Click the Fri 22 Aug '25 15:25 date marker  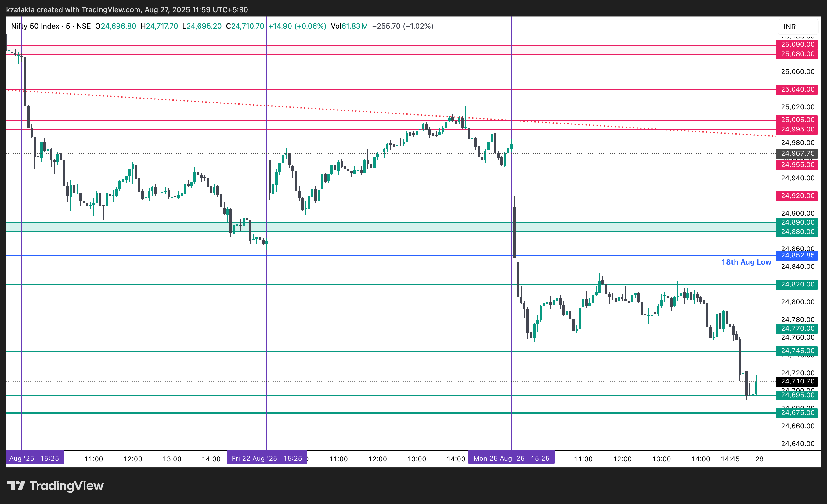coord(267,458)
